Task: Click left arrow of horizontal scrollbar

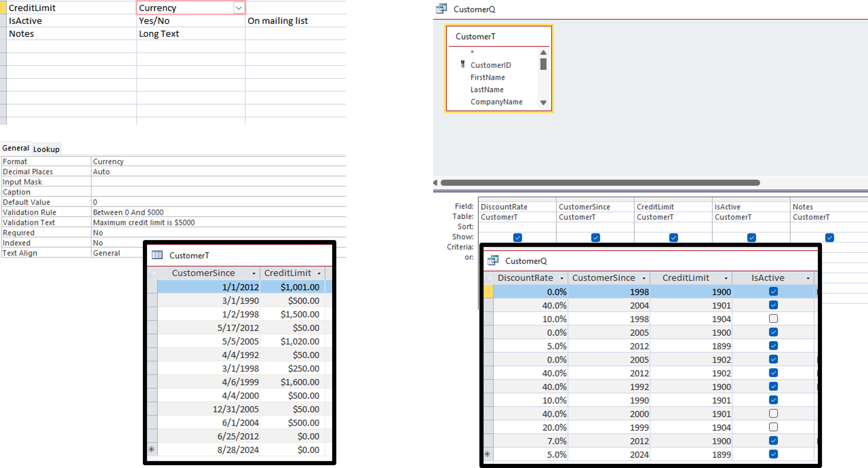Action: 435,183
